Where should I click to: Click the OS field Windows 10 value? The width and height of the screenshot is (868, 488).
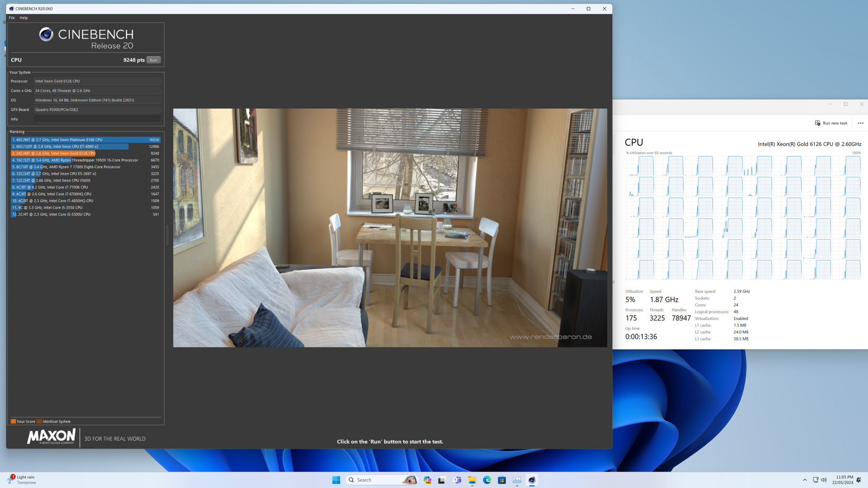pyautogui.click(x=97, y=100)
